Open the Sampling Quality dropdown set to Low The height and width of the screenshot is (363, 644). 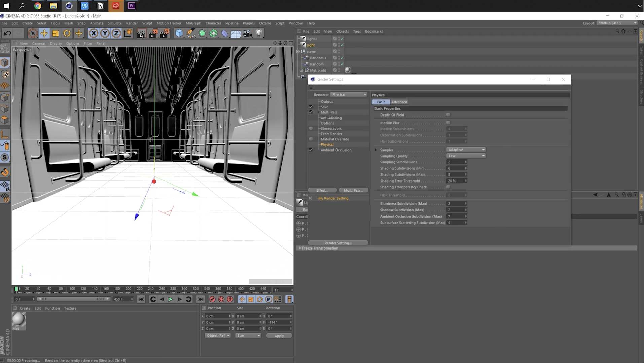[x=466, y=156]
